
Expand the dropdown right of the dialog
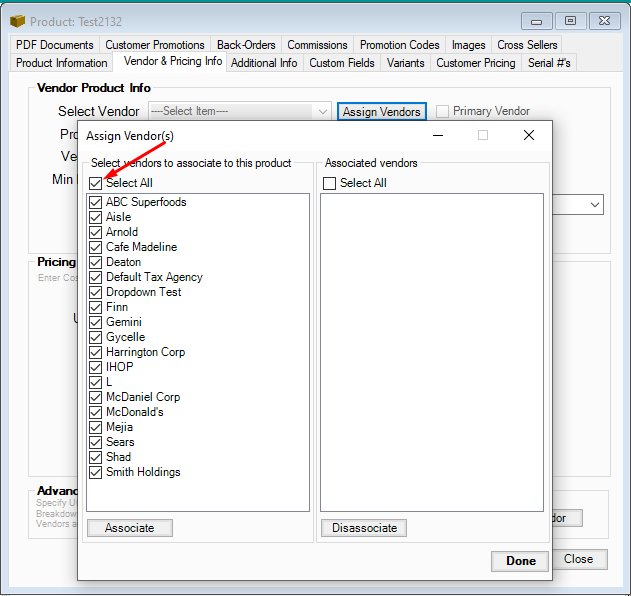[x=595, y=204]
